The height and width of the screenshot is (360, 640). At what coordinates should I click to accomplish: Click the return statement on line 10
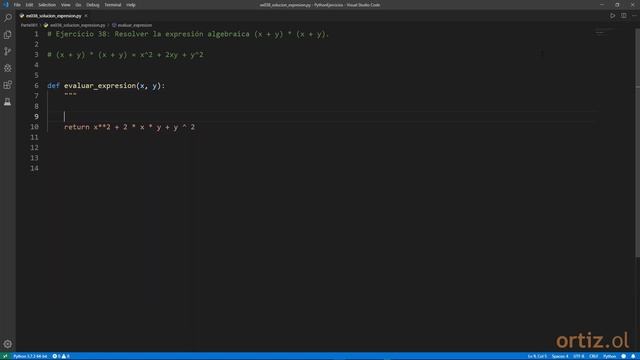(x=129, y=127)
